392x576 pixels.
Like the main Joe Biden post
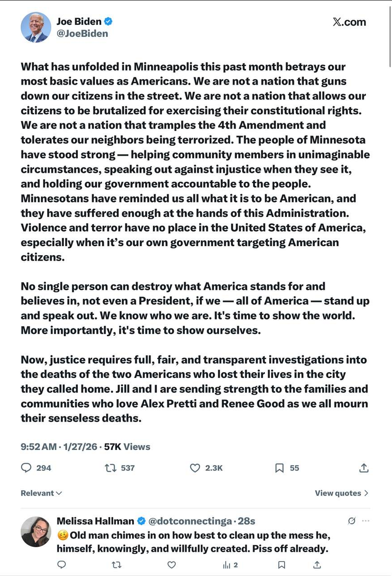[x=195, y=468]
